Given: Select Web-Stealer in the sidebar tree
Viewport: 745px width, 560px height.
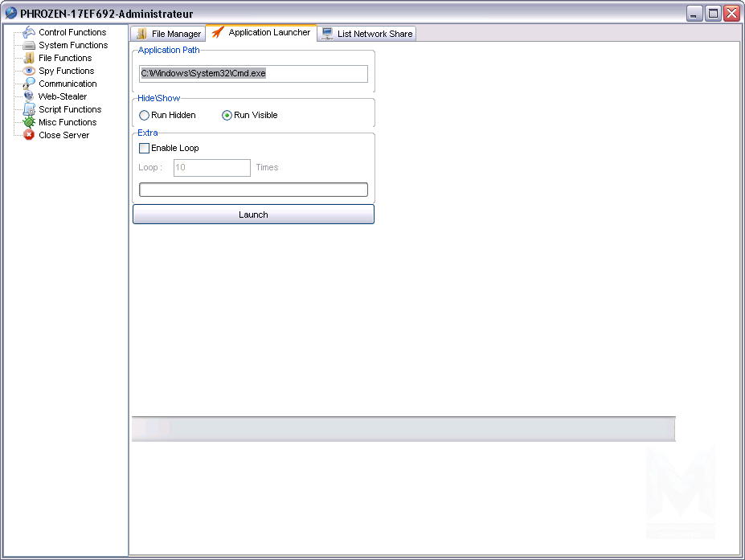Looking at the screenshot, I should pyautogui.click(x=62, y=96).
